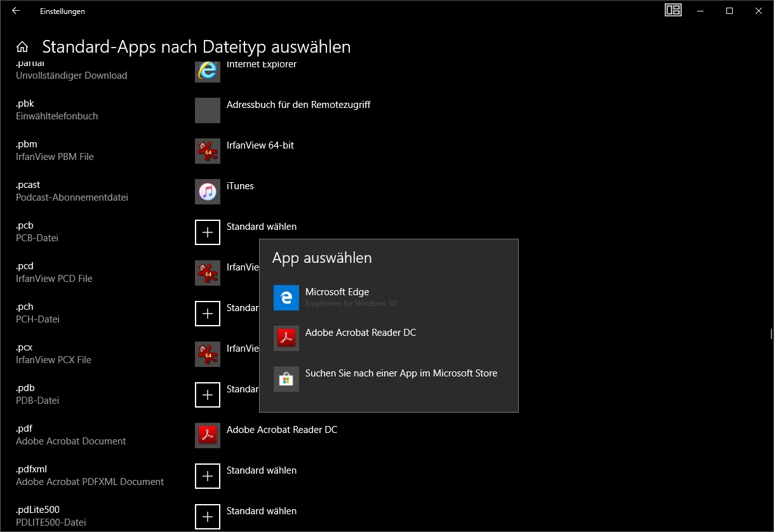The height and width of the screenshot is (532, 774).
Task: Go back with the arrow in title bar
Action: click(x=16, y=11)
